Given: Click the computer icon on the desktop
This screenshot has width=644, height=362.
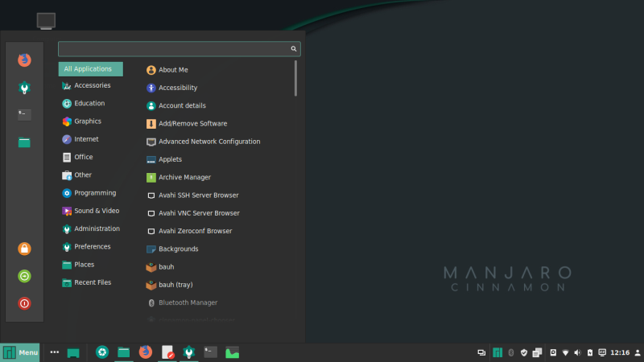Looking at the screenshot, I should click(46, 21).
